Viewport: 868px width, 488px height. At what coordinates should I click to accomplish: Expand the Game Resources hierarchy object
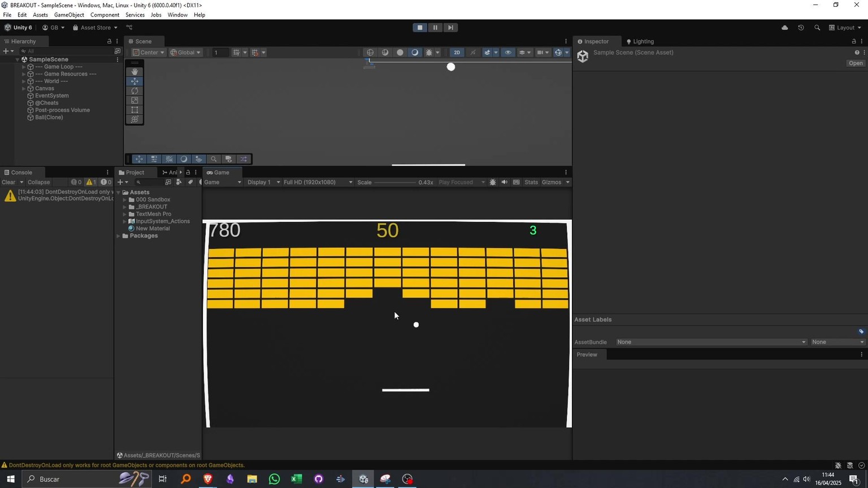[x=24, y=74]
